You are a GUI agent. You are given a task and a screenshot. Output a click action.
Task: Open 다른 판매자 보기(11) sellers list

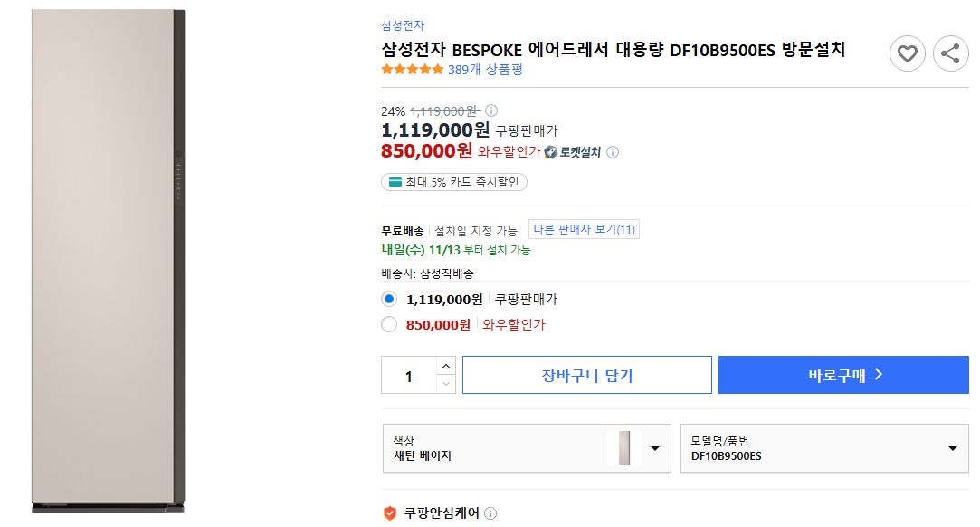point(584,228)
